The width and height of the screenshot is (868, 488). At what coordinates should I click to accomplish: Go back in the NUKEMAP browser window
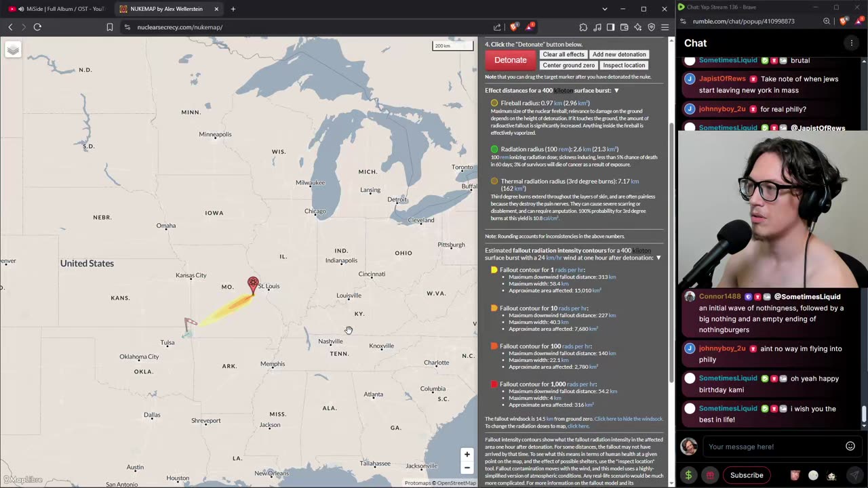coord(10,27)
